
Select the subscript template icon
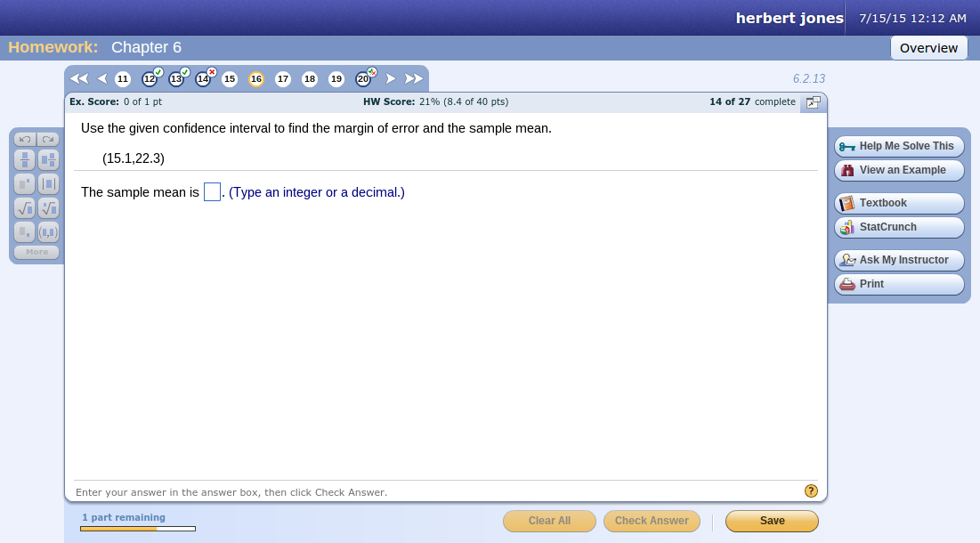click(24, 231)
